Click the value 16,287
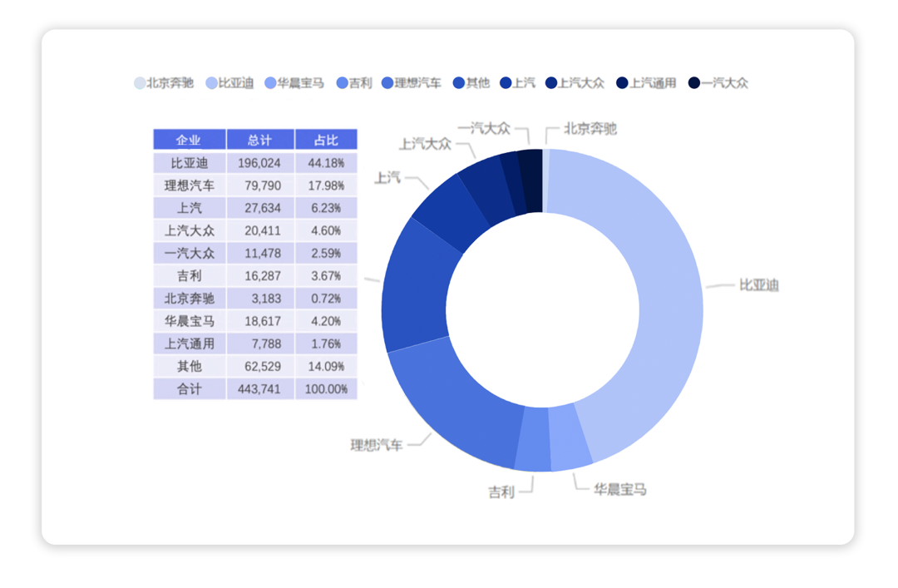Image resolution: width=898 pixels, height=588 pixels. click(x=260, y=276)
